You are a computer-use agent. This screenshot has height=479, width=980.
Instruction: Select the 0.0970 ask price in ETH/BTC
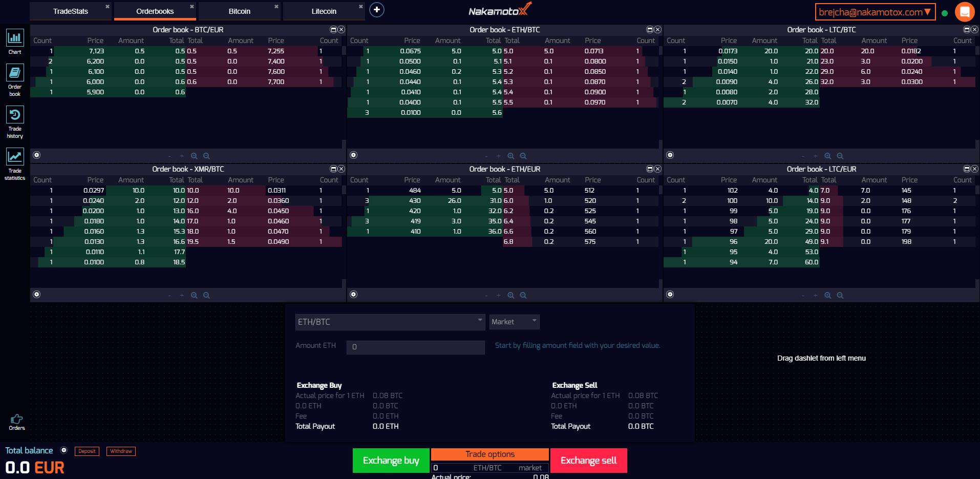coord(595,102)
